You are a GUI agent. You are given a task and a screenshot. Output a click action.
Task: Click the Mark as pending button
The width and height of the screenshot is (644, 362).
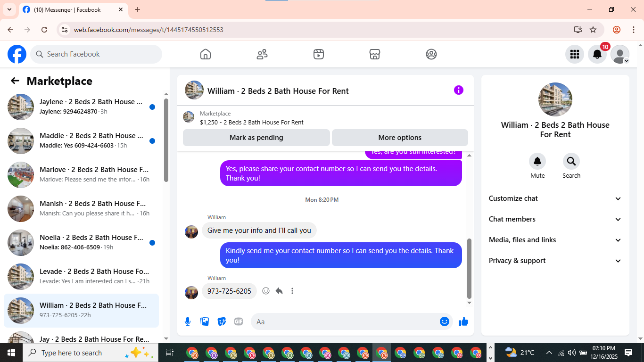coord(256,138)
